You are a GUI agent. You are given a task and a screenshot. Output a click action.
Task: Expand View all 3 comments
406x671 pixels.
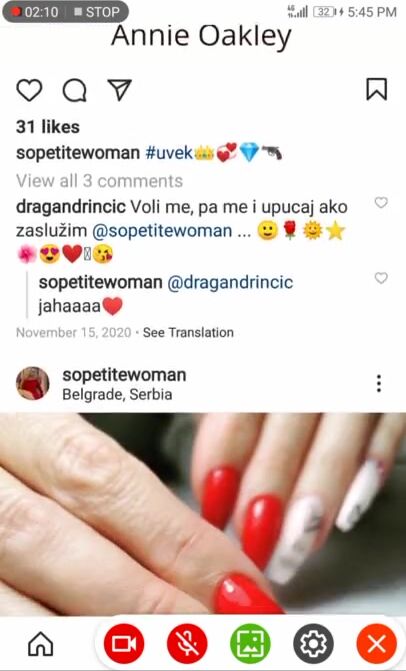click(99, 181)
